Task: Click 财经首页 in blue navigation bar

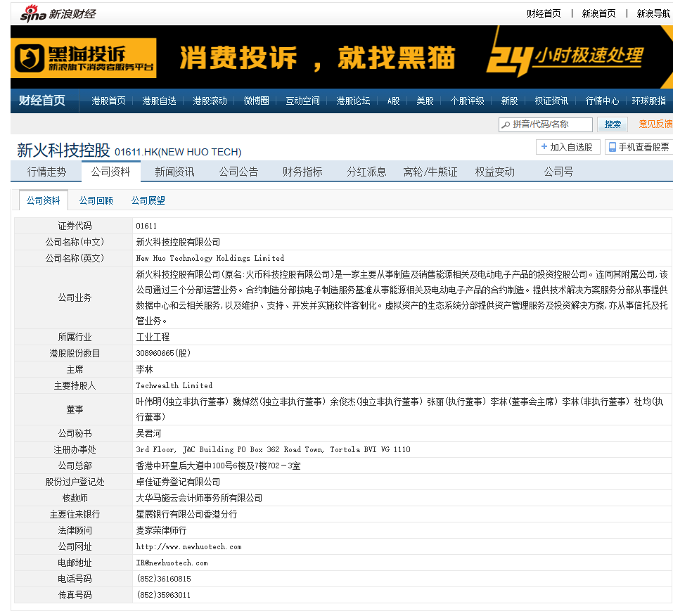Action: point(41,101)
